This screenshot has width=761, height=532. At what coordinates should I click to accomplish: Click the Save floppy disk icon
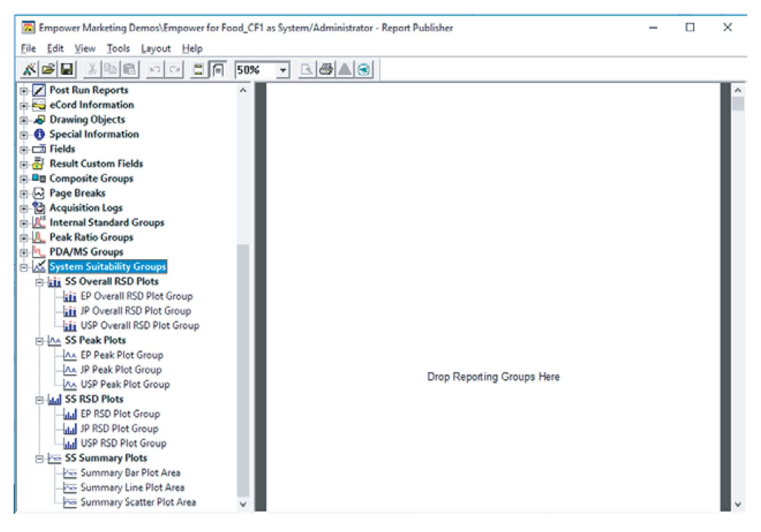(x=67, y=70)
